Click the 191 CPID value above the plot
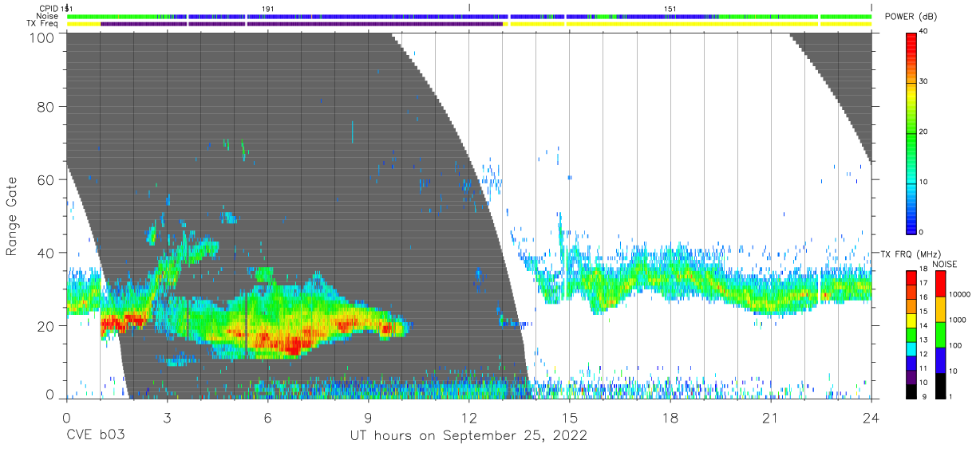The image size is (980, 452). click(x=268, y=9)
